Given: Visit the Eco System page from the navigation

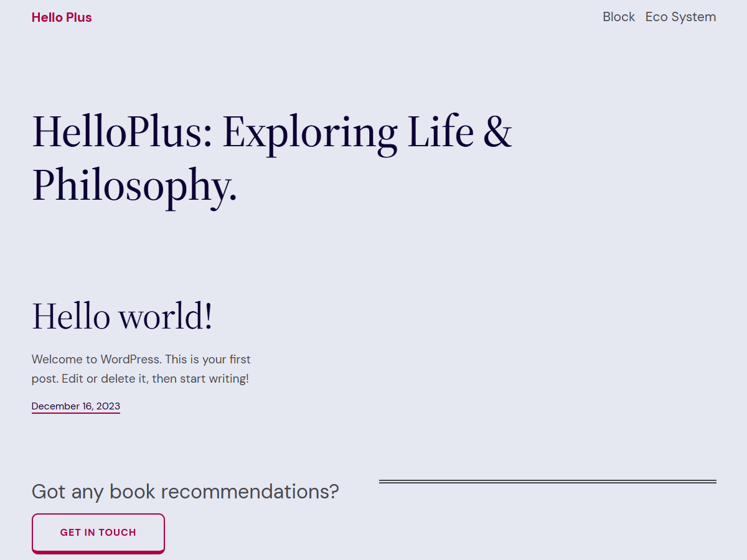Looking at the screenshot, I should (680, 17).
